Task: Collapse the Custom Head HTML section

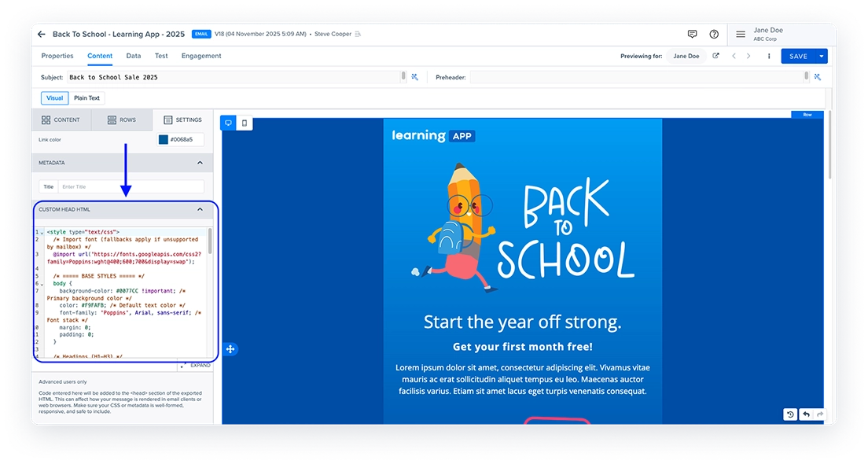Action: pos(200,210)
